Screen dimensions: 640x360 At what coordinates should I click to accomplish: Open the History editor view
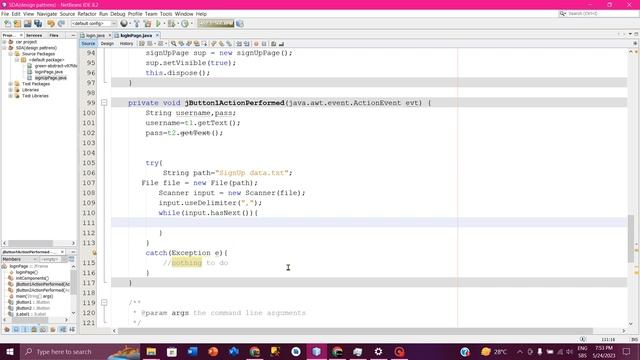[126, 44]
